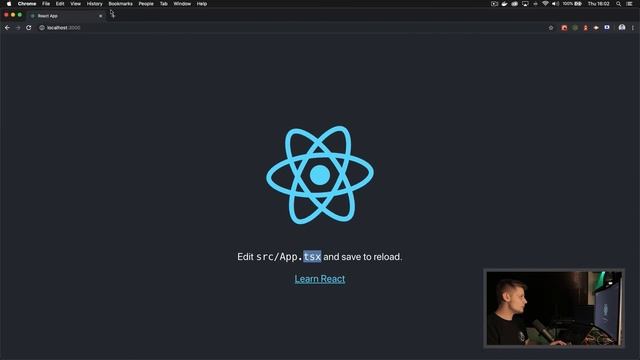640x360 pixels.
Task: View site information icon beside localhost
Action: coord(42,28)
